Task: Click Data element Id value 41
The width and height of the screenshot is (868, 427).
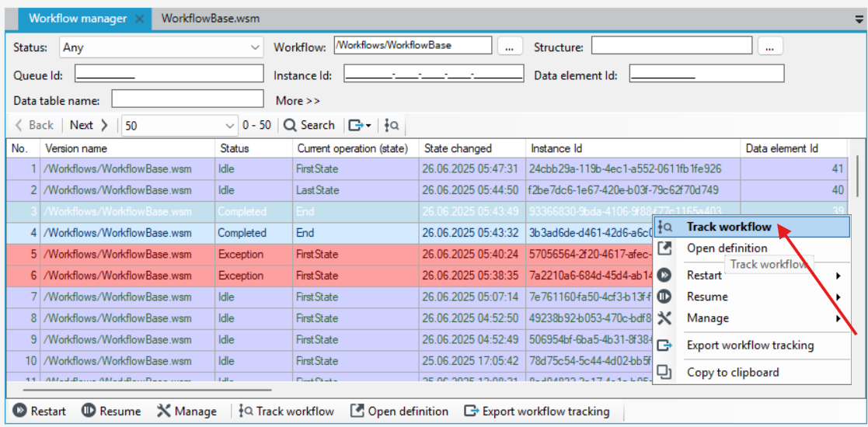Action: (794, 168)
